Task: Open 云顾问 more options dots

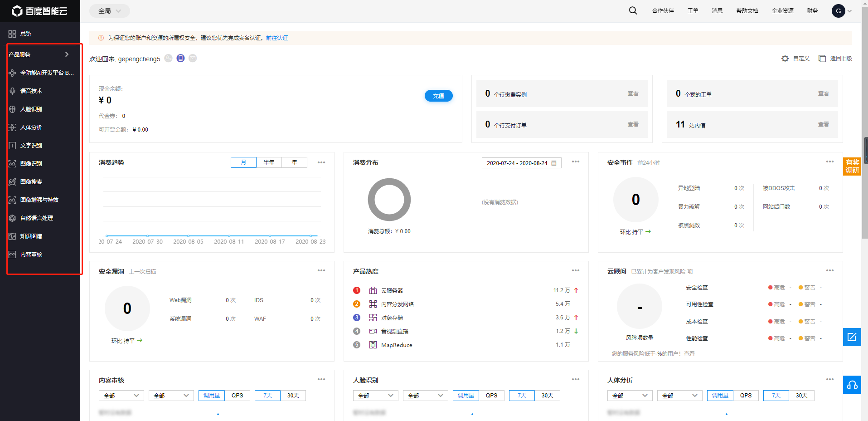Action: (x=830, y=270)
